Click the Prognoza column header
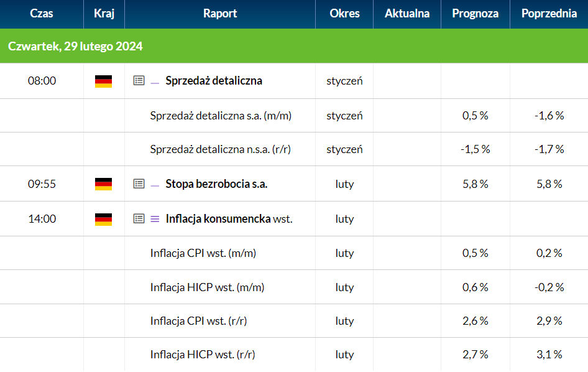The image size is (588, 372). coord(475,14)
